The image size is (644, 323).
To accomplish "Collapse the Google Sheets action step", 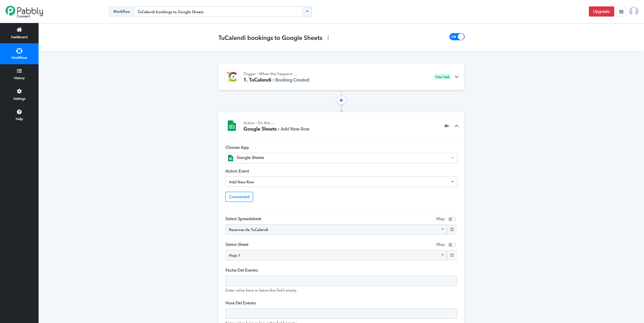I will (x=457, y=126).
